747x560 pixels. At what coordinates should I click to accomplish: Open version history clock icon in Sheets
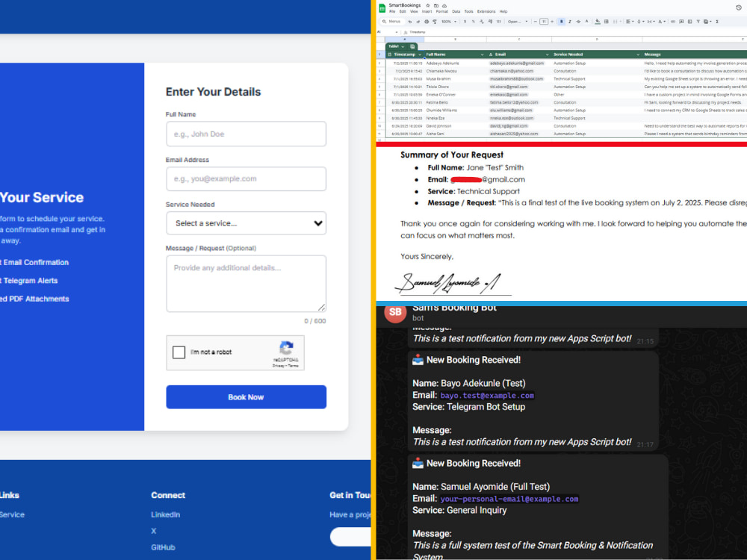pyautogui.click(x=739, y=7)
